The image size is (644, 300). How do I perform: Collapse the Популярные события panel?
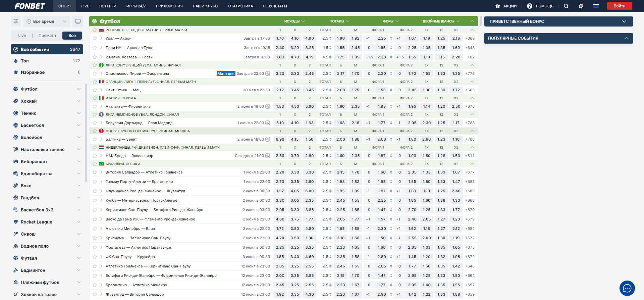pos(626,38)
